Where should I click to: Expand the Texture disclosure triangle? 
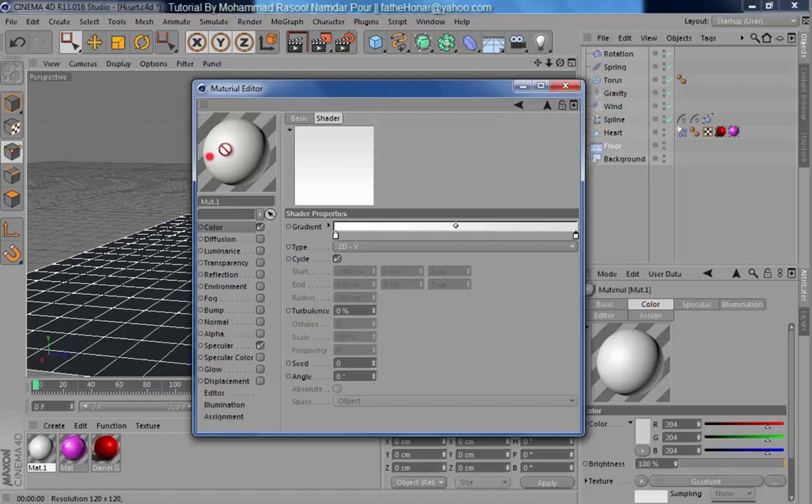586,481
